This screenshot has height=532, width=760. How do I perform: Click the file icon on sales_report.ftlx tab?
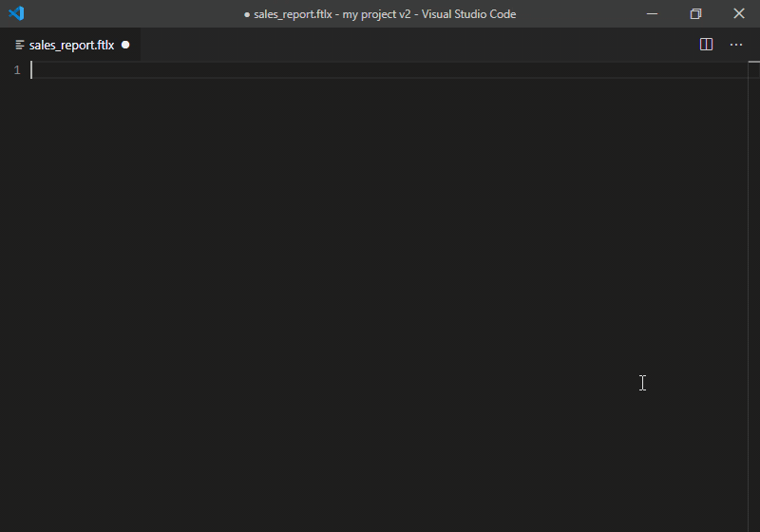point(20,45)
